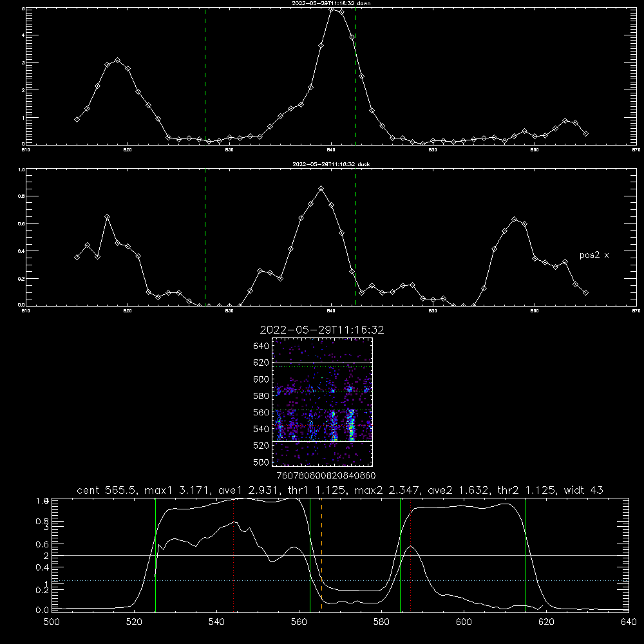The width and height of the screenshot is (644, 644).
Task: Click dawn plot x-axis label 870
Action: coord(636,150)
